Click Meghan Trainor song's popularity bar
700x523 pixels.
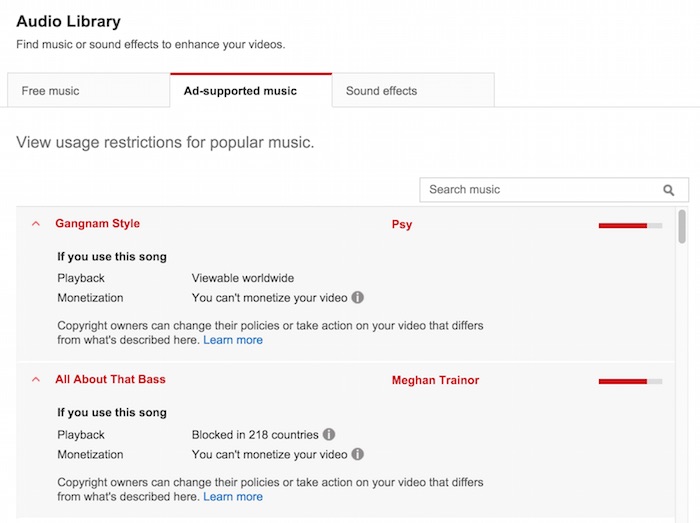(x=629, y=381)
